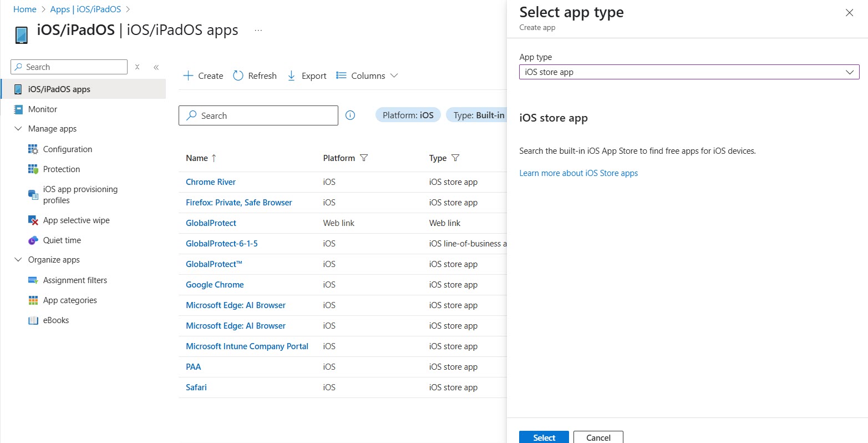This screenshot has width=868, height=443.
Task: Go to Monitor in sidebar
Action: pos(43,109)
